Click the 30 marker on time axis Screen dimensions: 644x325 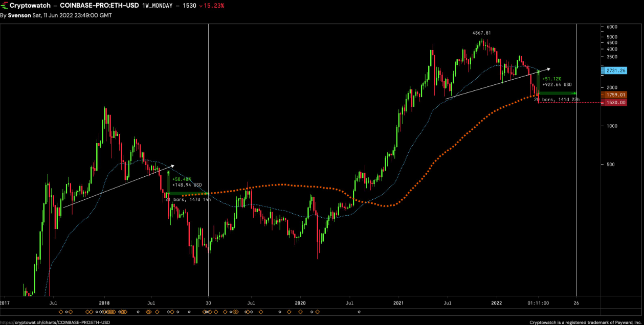[208, 303]
